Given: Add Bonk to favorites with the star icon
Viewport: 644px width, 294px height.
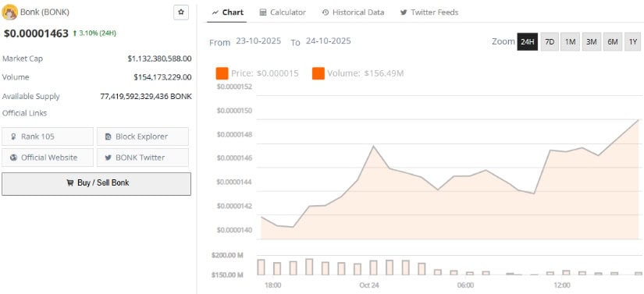Looking at the screenshot, I should point(181,12).
